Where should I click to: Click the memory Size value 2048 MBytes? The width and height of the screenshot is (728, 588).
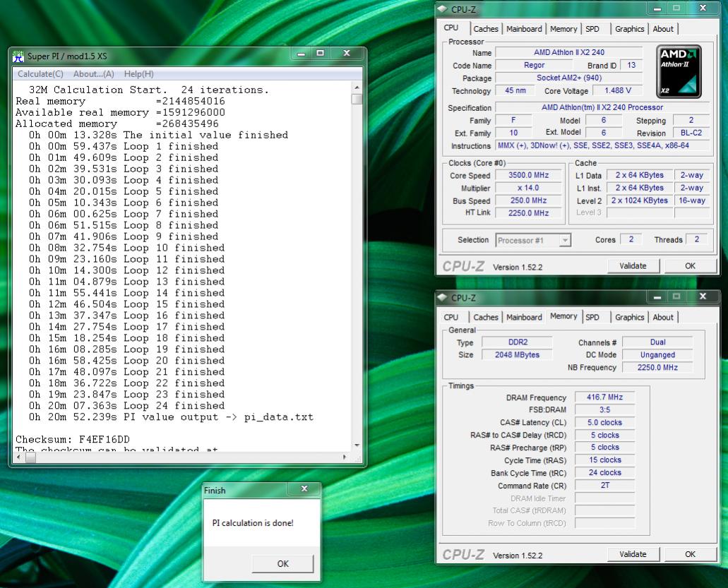coord(517,354)
